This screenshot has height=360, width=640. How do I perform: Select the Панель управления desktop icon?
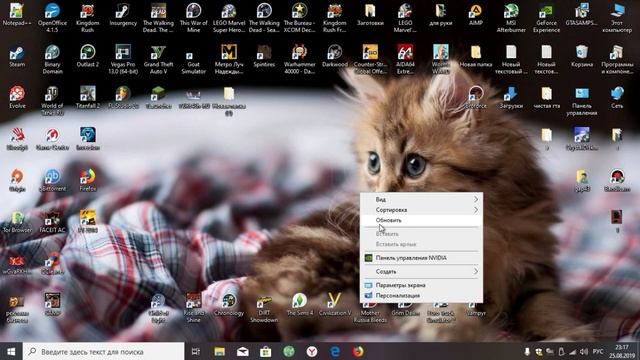[x=582, y=101]
